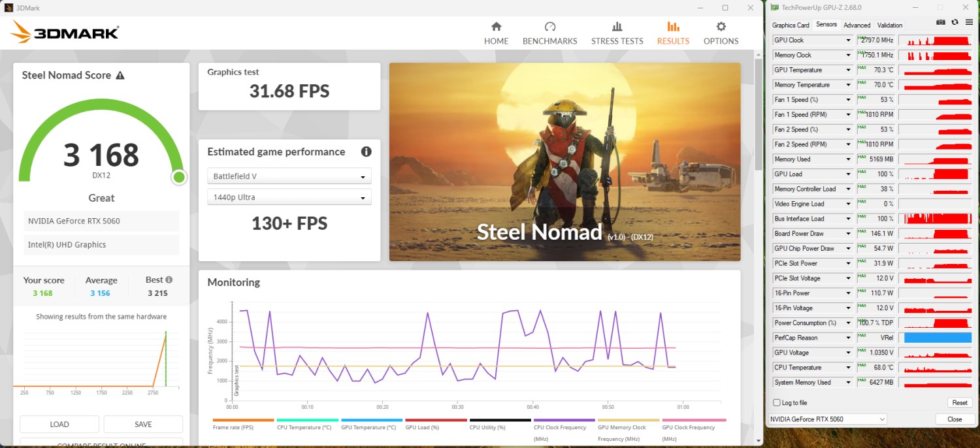Click the best score 3 215
Screen dimensions: 980x448
pyautogui.click(x=157, y=293)
